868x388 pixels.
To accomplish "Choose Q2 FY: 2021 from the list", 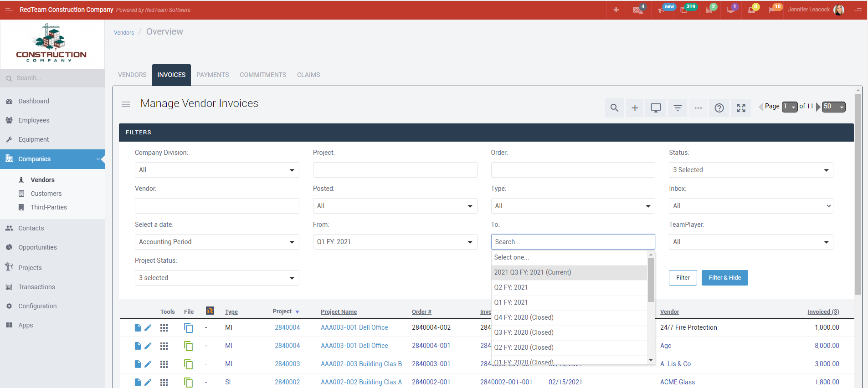I will point(511,287).
